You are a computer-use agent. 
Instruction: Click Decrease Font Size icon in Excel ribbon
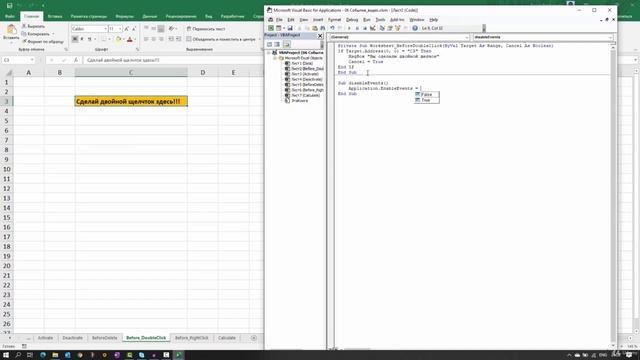coord(134,29)
